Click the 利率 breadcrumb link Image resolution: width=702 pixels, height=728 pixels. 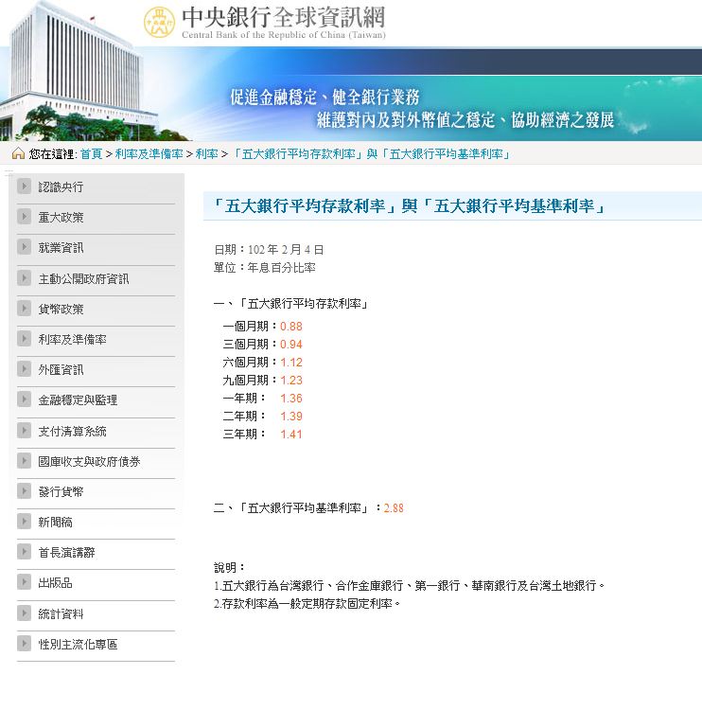(x=206, y=153)
